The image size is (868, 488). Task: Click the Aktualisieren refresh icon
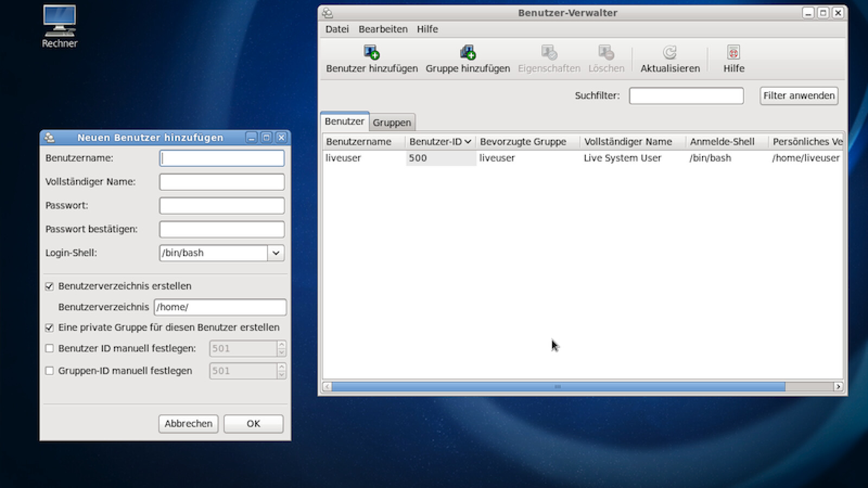[x=670, y=52]
